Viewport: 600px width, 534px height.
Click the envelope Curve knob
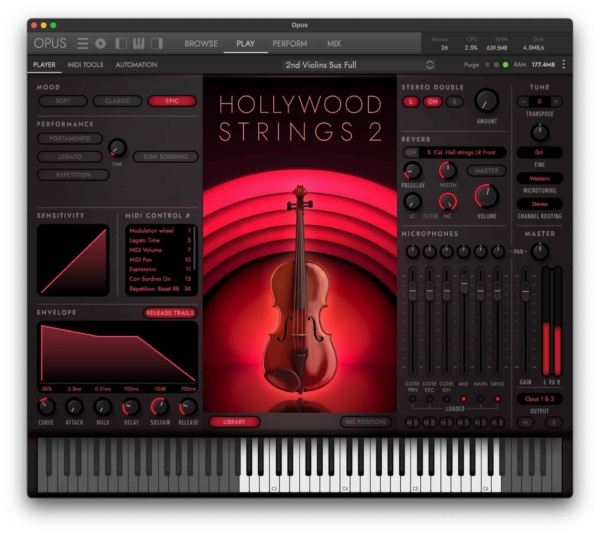[x=46, y=407]
